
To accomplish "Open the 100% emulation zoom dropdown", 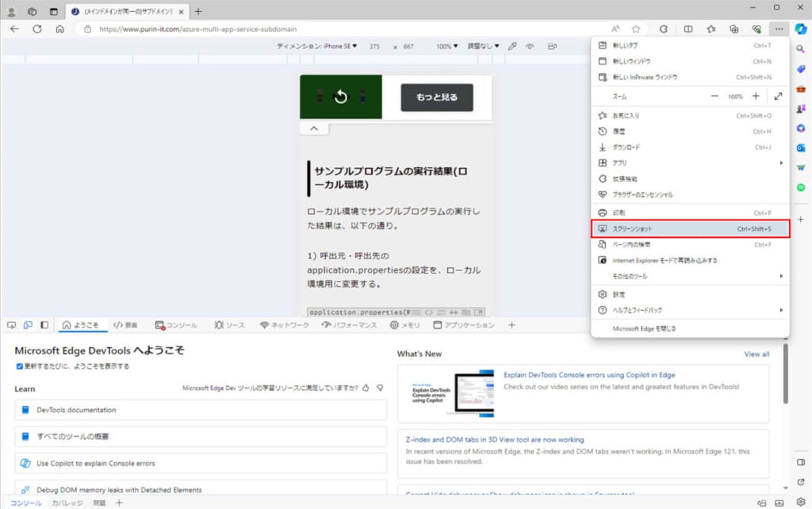I will click(x=446, y=47).
